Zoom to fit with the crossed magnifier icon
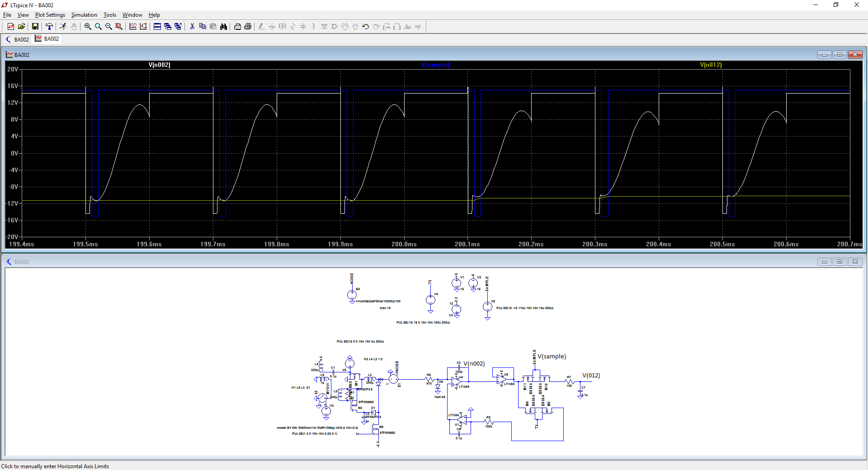 [x=119, y=27]
